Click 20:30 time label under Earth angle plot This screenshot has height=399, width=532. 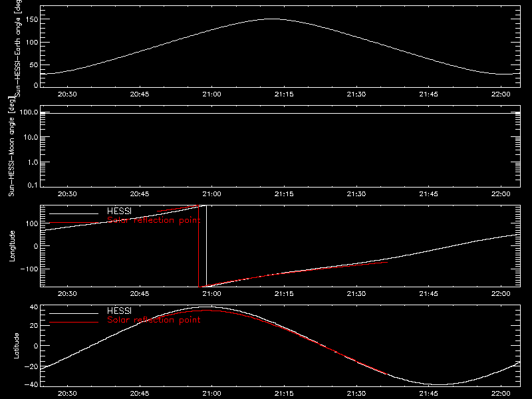(67, 94)
